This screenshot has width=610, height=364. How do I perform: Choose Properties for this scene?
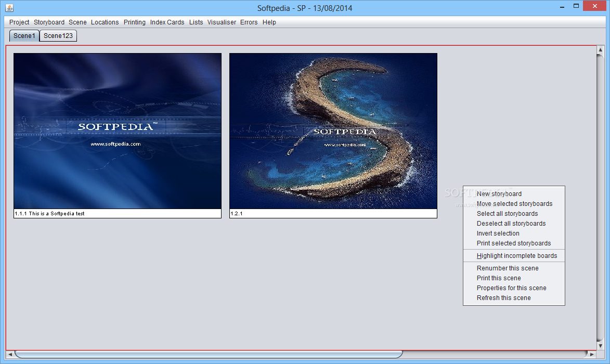[x=514, y=288]
